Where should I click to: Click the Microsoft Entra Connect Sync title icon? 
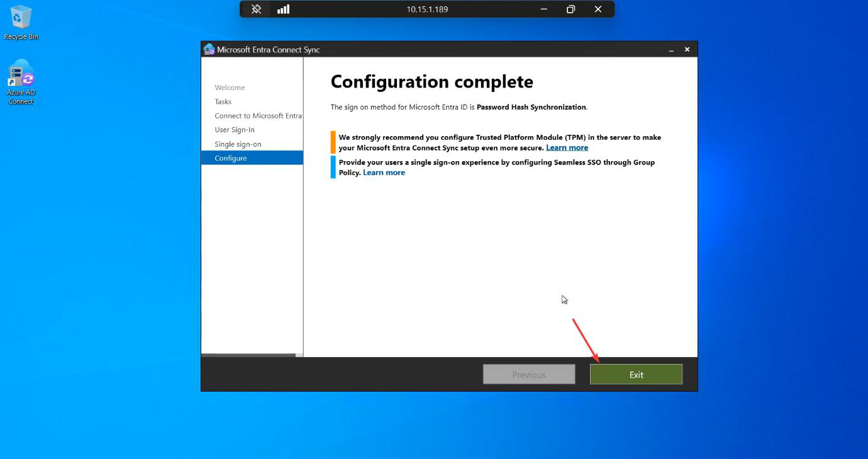pyautogui.click(x=209, y=49)
